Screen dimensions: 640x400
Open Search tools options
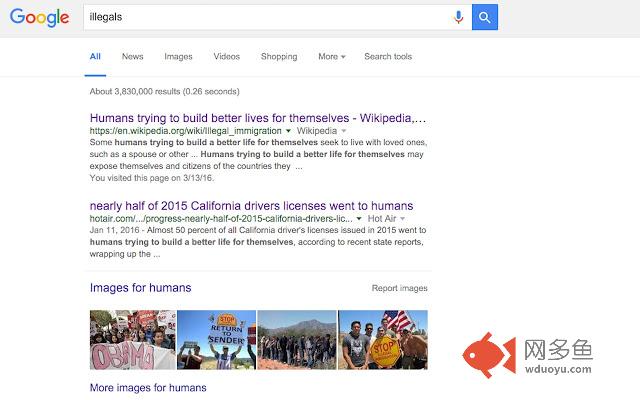point(388,57)
